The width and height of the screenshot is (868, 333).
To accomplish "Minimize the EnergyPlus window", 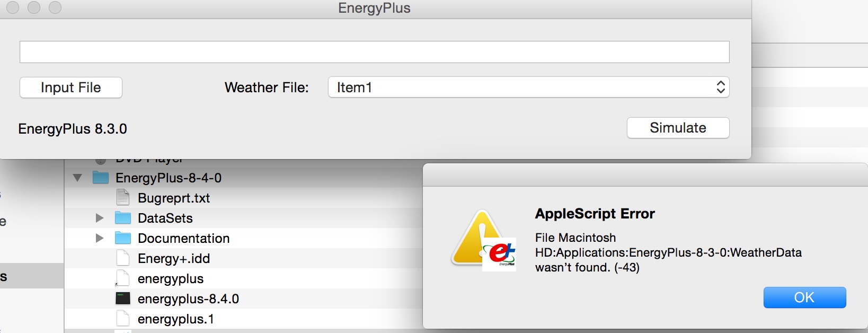I will [x=34, y=7].
